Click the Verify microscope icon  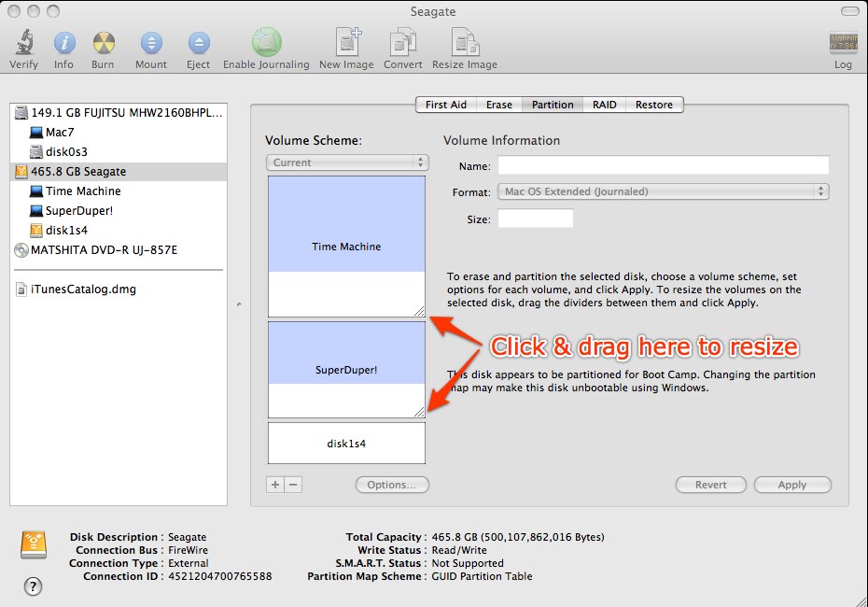pyautogui.click(x=24, y=42)
